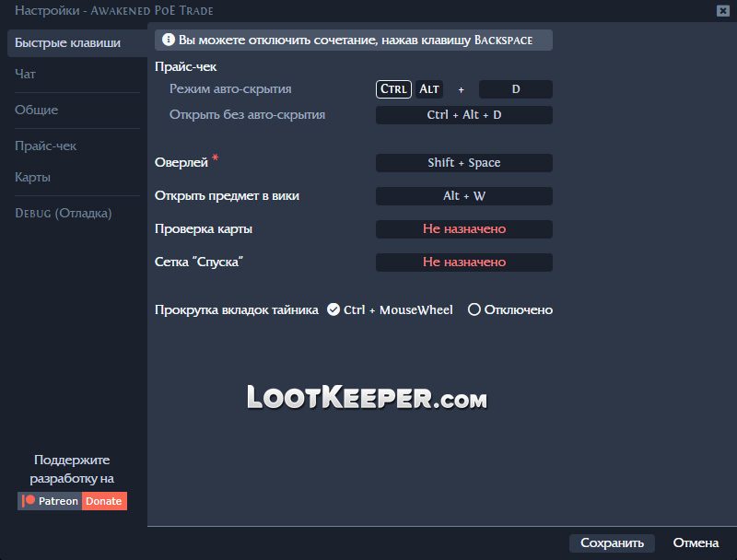Open the Общие settings tab
Image resolution: width=737 pixels, height=560 pixels.
click(x=36, y=110)
